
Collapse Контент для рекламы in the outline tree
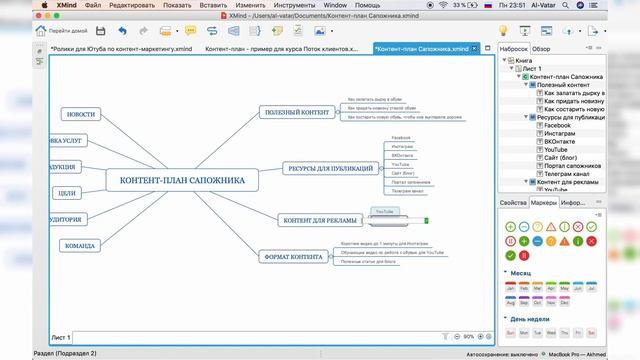526,182
